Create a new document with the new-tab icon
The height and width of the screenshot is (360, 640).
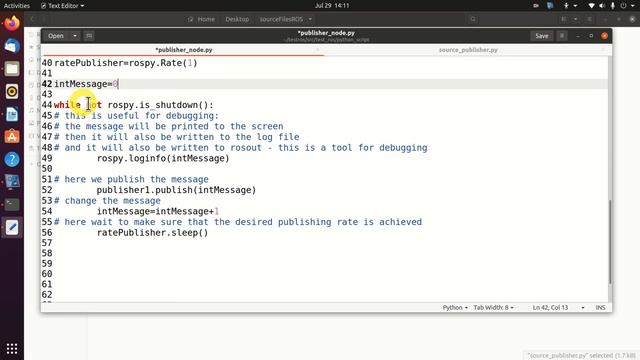click(89, 36)
